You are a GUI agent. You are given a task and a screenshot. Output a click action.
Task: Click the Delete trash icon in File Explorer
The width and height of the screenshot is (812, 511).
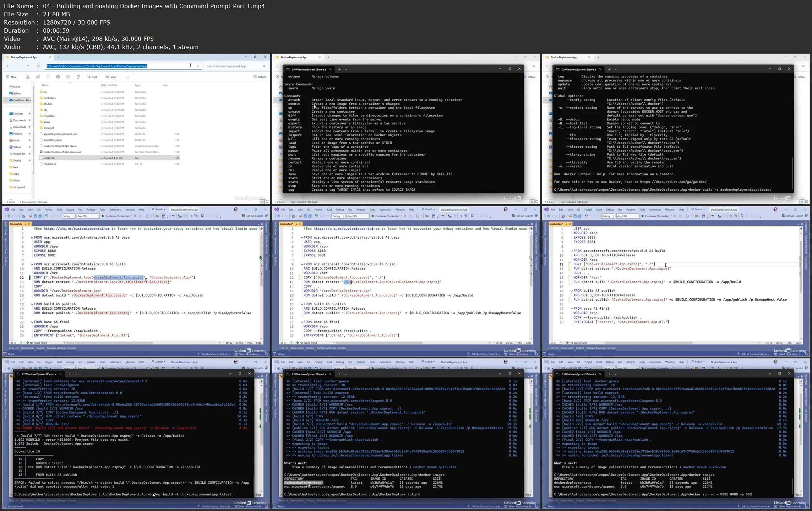pos(78,77)
